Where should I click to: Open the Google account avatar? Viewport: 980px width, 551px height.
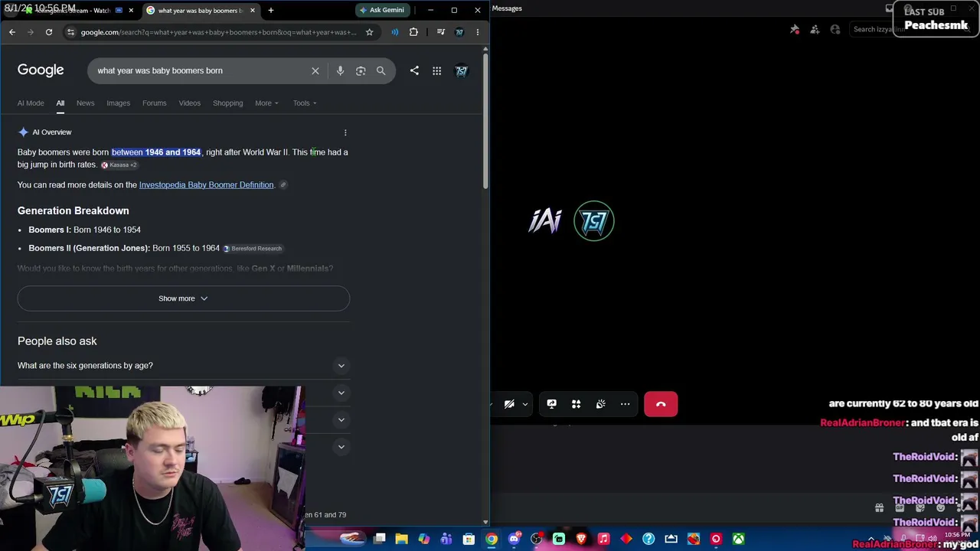click(461, 70)
